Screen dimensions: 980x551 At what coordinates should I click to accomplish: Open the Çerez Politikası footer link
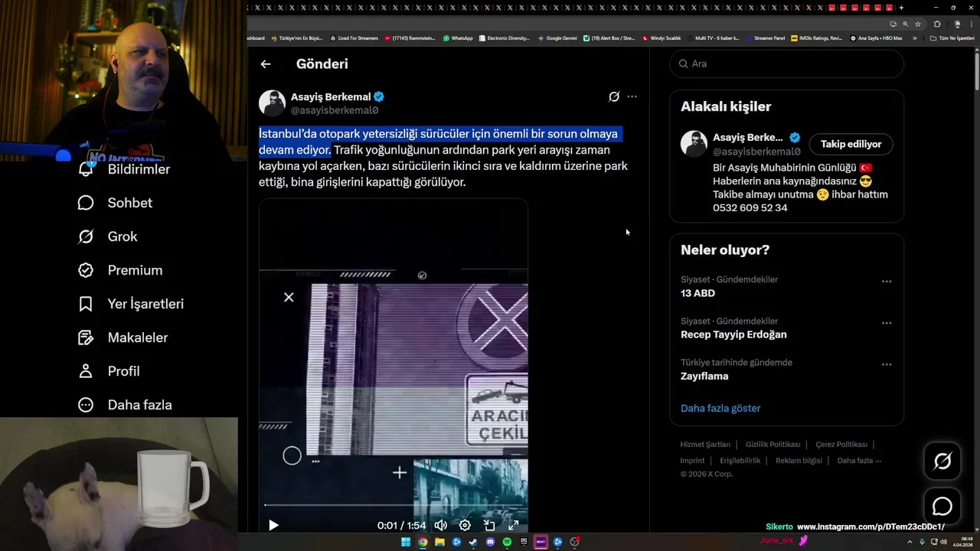click(841, 445)
